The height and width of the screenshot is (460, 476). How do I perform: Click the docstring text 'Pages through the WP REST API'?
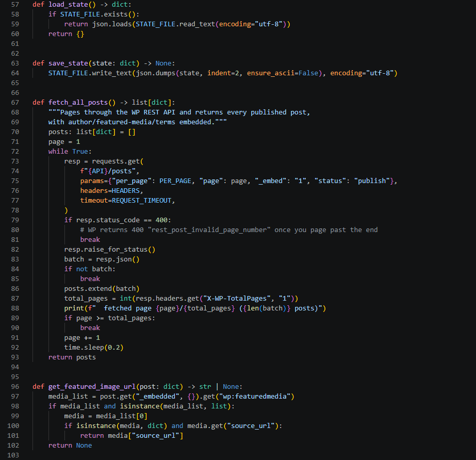click(118, 112)
